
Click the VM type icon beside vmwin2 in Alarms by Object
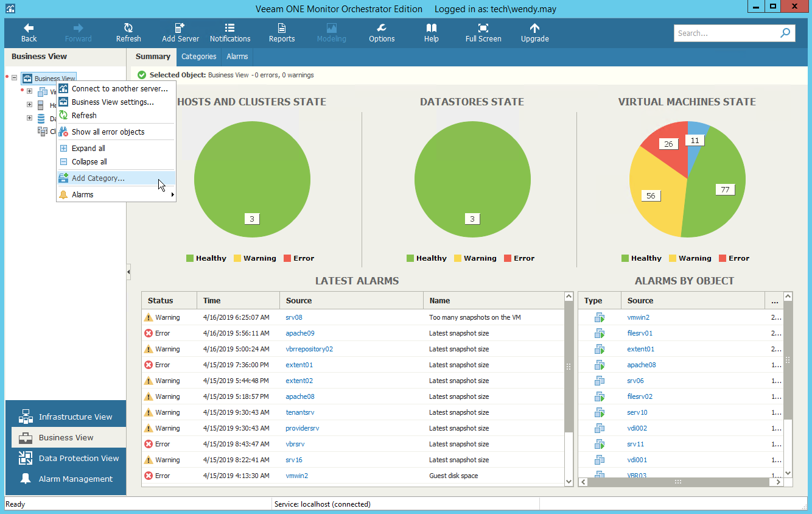600,317
